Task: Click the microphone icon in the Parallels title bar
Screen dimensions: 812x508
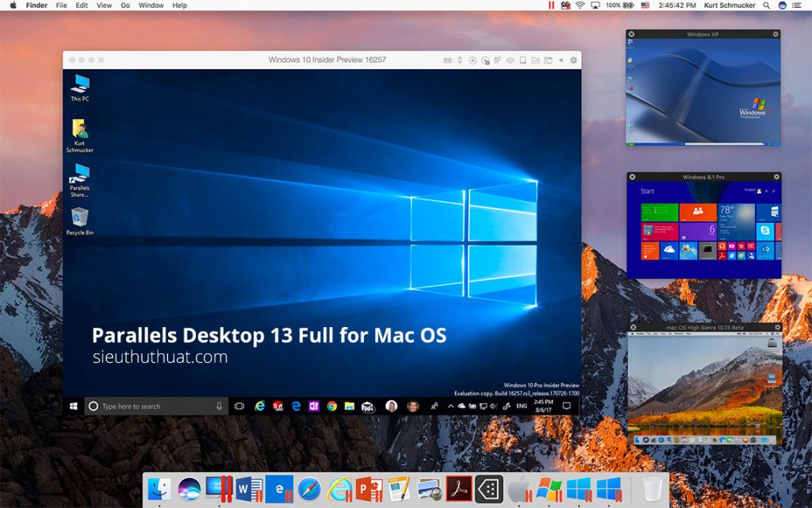Action: point(460,60)
